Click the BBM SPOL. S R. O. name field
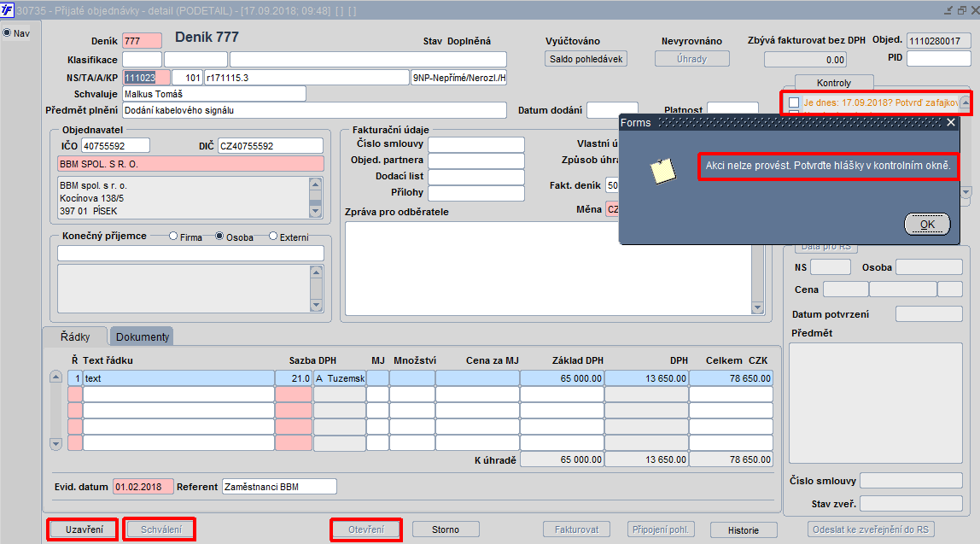This screenshot has width=980, height=544. tap(190, 164)
